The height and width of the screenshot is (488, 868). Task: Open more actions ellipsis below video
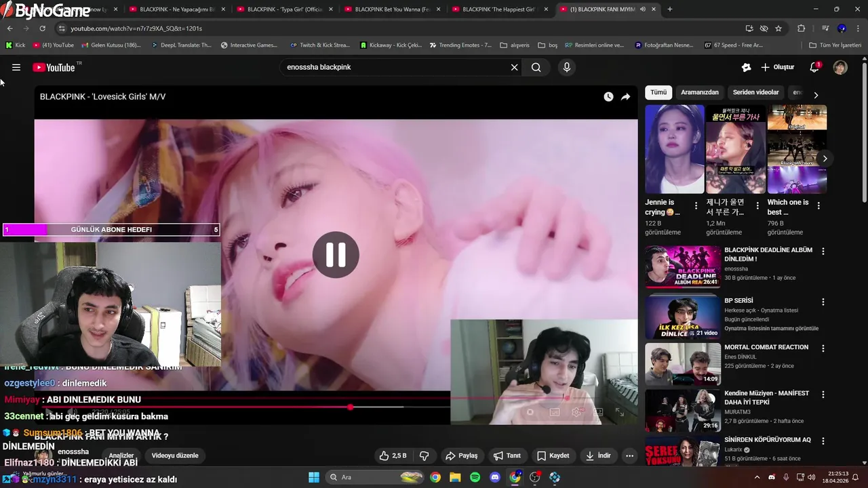click(629, 455)
